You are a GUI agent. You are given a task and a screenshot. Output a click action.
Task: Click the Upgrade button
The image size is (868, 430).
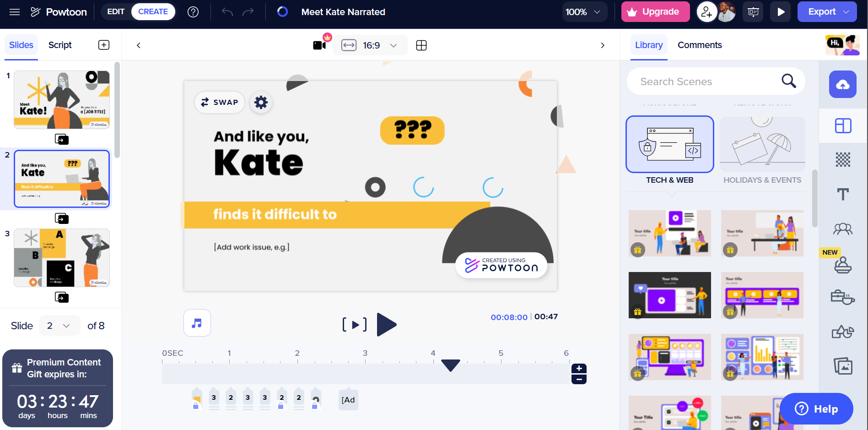coord(655,12)
